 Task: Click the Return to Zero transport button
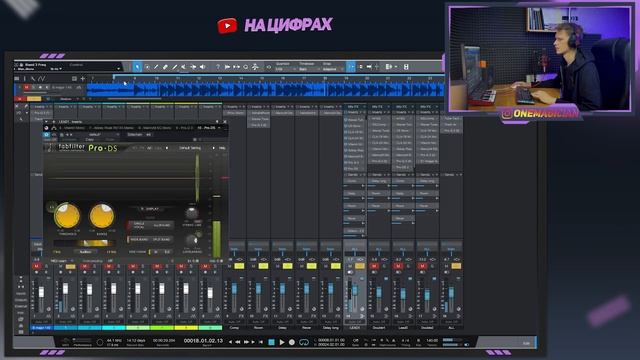pyautogui.click(x=261, y=342)
